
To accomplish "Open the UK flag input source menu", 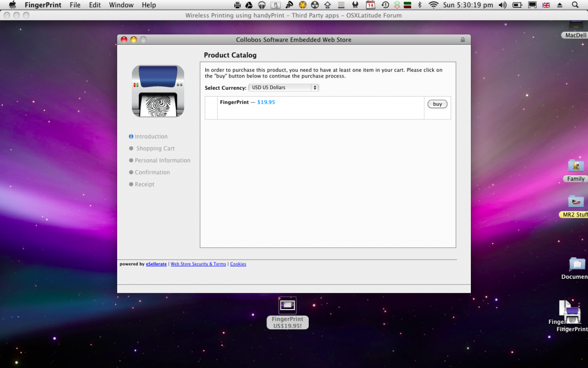I will tap(546, 5).
